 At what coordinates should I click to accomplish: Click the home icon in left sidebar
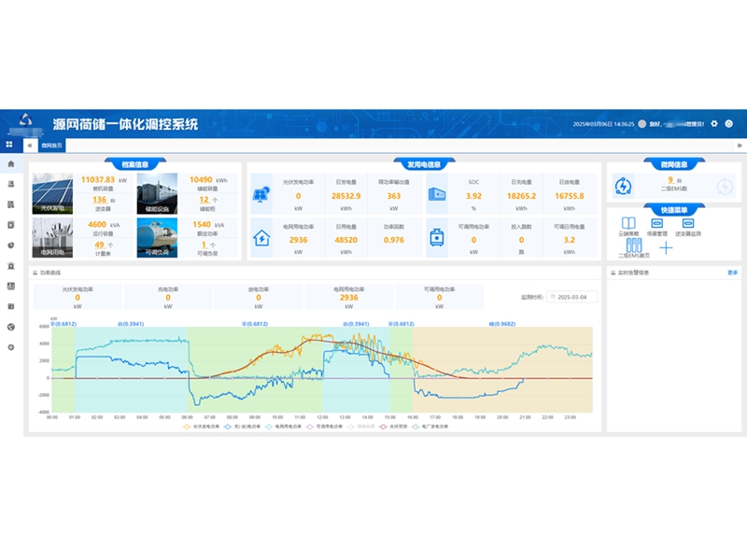pyautogui.click(x=10, y=164)
